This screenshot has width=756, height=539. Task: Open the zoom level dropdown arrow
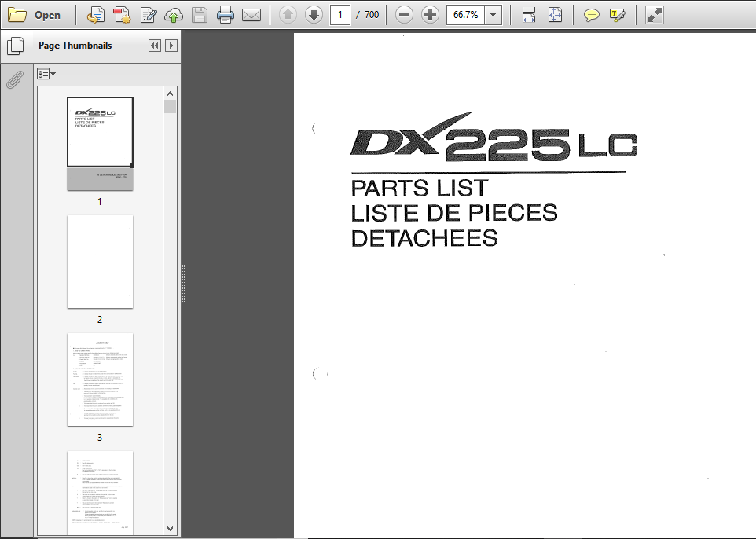(x=493, y=15)
